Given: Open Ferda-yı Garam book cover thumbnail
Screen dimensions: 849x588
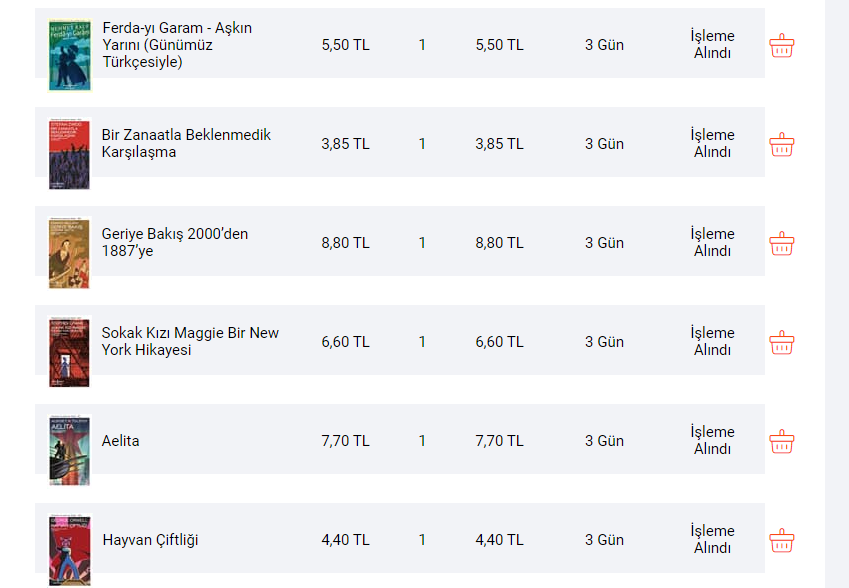Looking at the screenshot, I should pyautogui.click(x=69, y=55).
